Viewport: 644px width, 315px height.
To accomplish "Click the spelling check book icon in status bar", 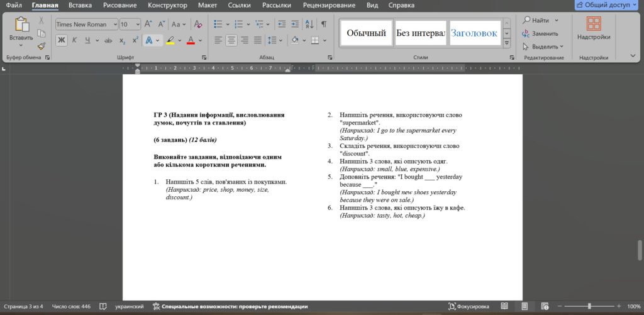I will [103, 306].
